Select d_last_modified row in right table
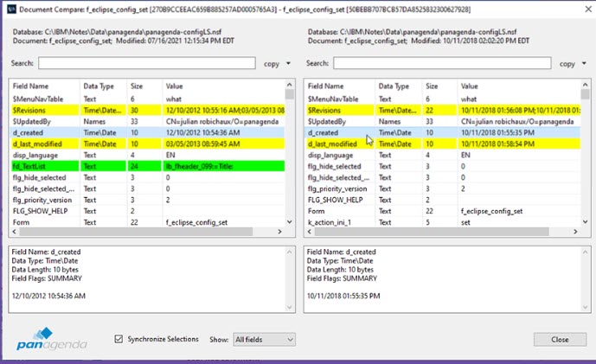The image size is (596, 364). (443, 144)
